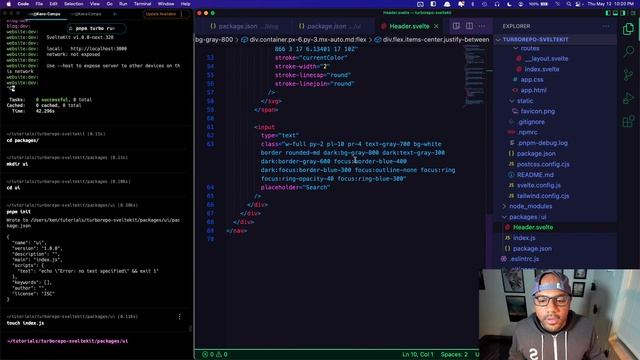640x360 pixels.
Task: Click the bg-gray-800 breadcrumb
Action: coord(214,40)
